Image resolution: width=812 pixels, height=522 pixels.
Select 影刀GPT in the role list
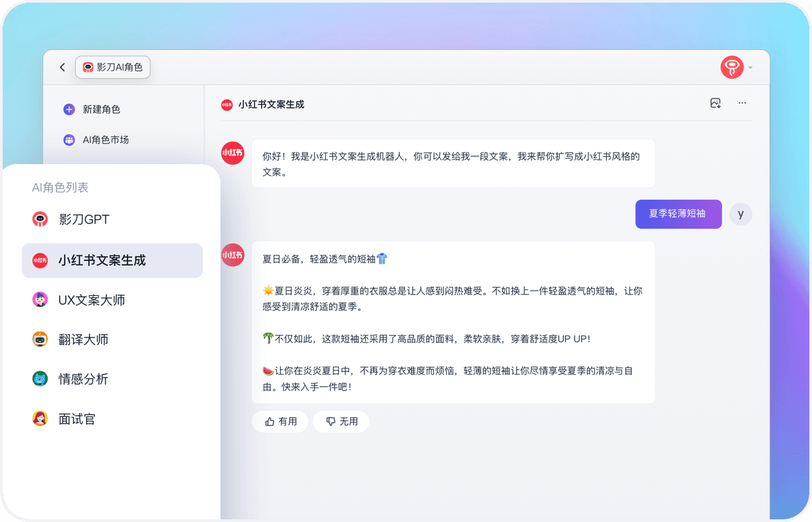point(83,219)
